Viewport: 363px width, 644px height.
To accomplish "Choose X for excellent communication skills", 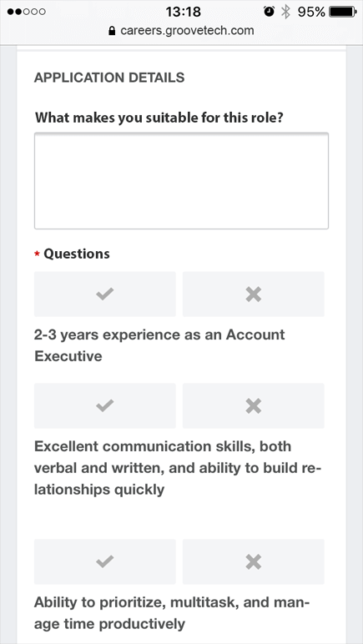I will coord(254,405).
